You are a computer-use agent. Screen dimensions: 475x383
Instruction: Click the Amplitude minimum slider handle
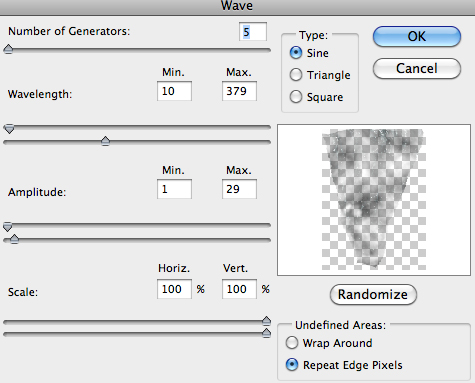8,227
